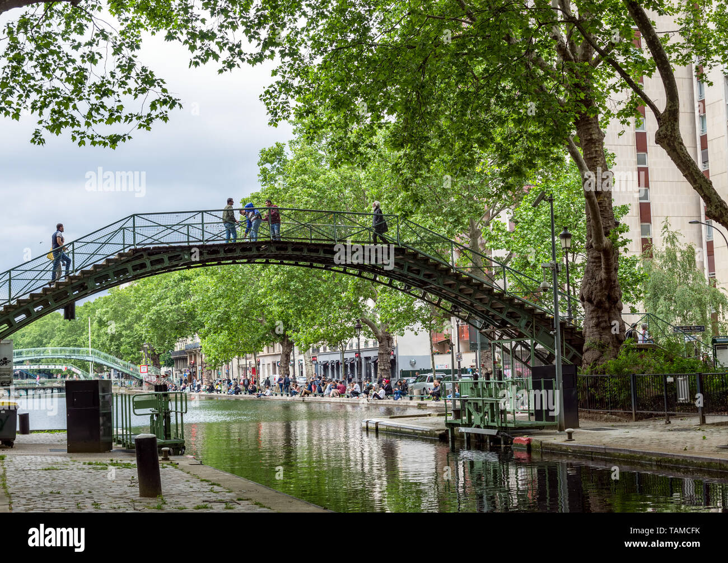Click the alamy logo in the bottom bar
This screenshot has height=563, width=728.
(57, 537)
